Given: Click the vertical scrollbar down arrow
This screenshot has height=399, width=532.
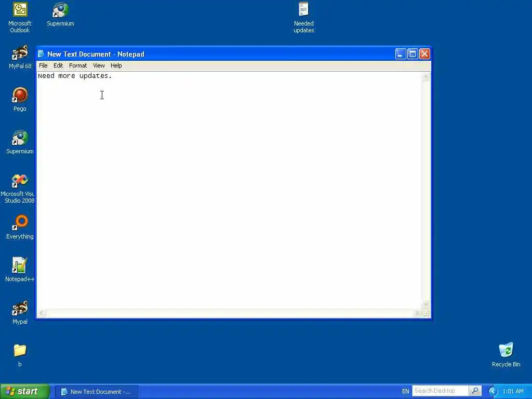Looking at the screenshot, I should pos(425,304).
